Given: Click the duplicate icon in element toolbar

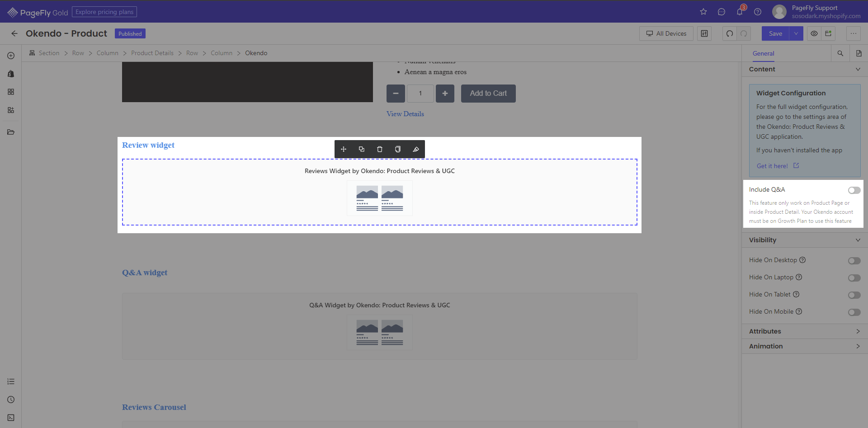Looking at the screenshot, I should click(x=362, y=149).
